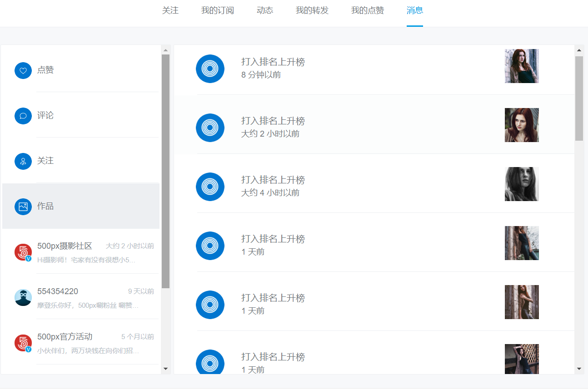
Task: Click the left sidebar scrollbar thumb
Action: click(165, 171)
